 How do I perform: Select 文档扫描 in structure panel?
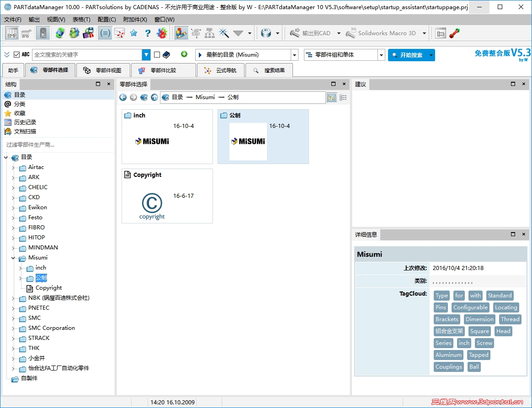pos(25,132)
